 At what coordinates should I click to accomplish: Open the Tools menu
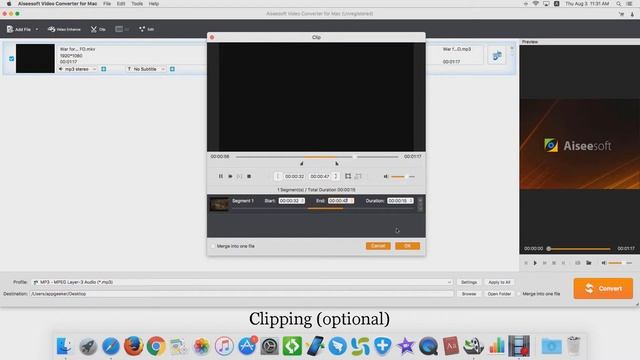click(137, 4)
